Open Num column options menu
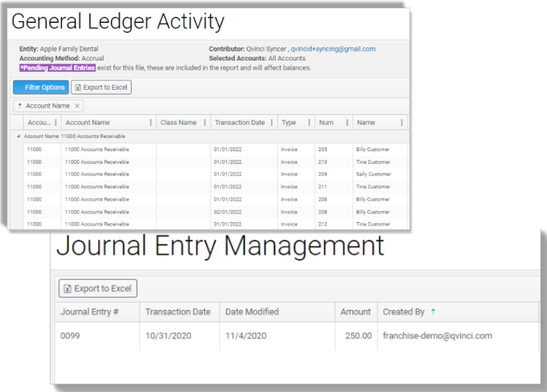This screenshot has height=392, width=547. (x=346, y=123)
